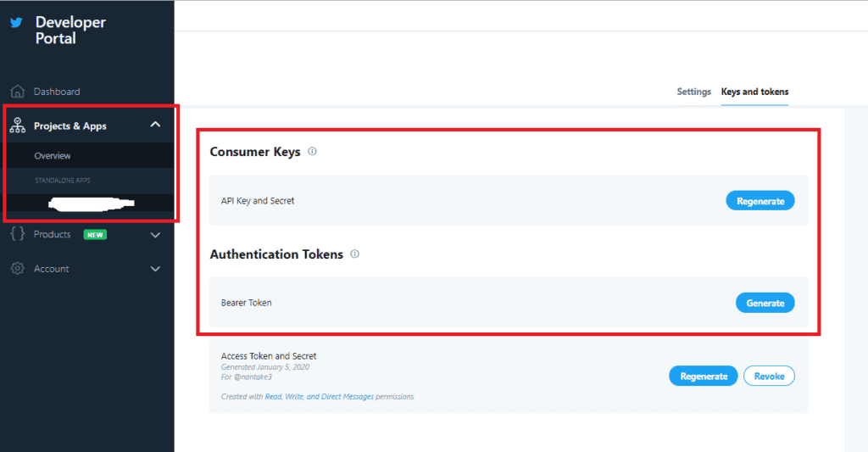The width and height of the screenshot is (868, 452).
Task: Click the Products curly braces icon
Action: pos(17,234)
